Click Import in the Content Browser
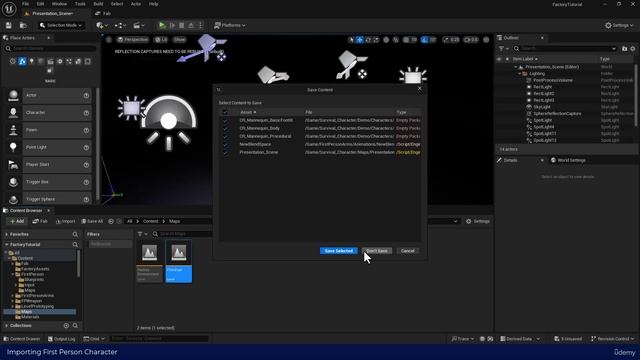The height and width of the screenshot is (360, 640). pos(65,221)
